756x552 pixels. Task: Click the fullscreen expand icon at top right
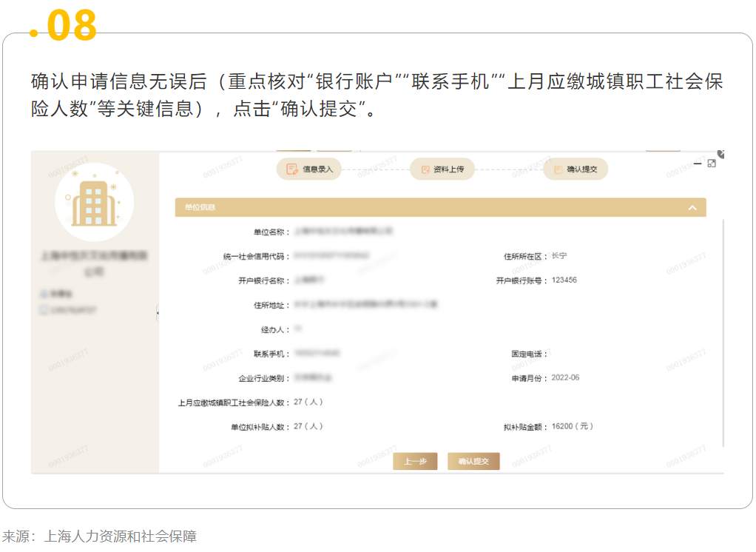712,163
